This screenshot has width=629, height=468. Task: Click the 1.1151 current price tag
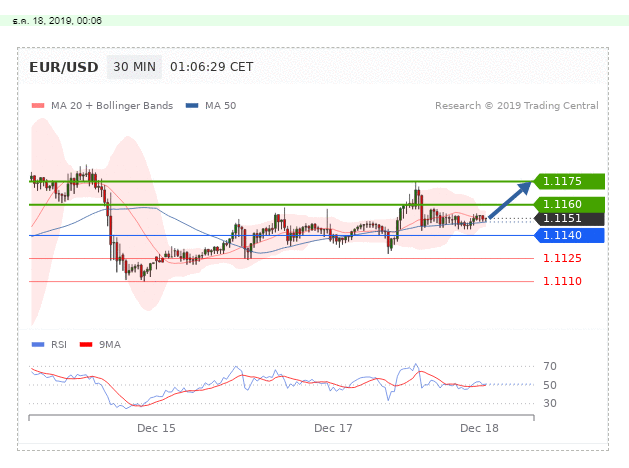tap(569, 219)
